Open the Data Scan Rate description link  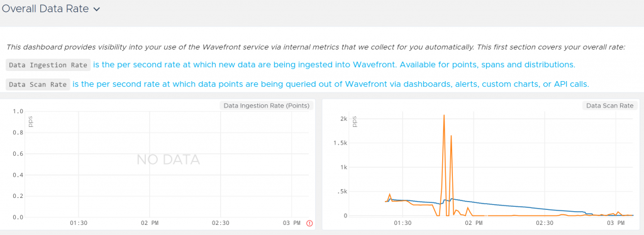coord(331,84)
